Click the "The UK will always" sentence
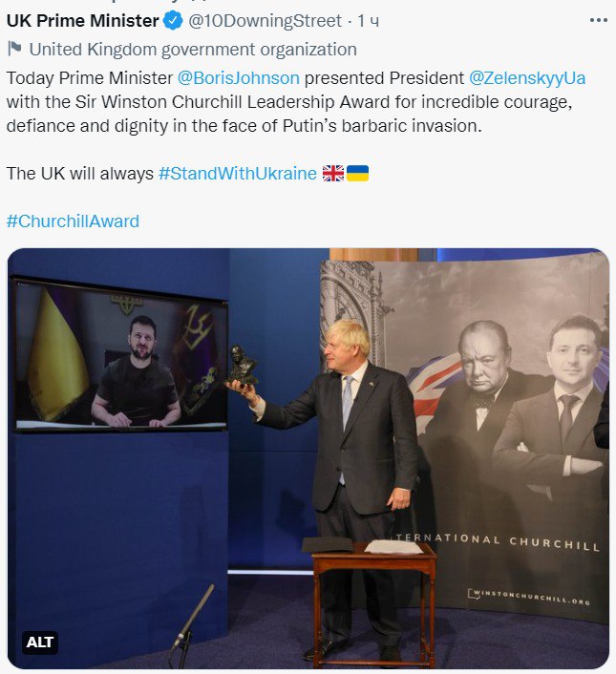Viewport: 616px width, 674px height. pos(80,174)
